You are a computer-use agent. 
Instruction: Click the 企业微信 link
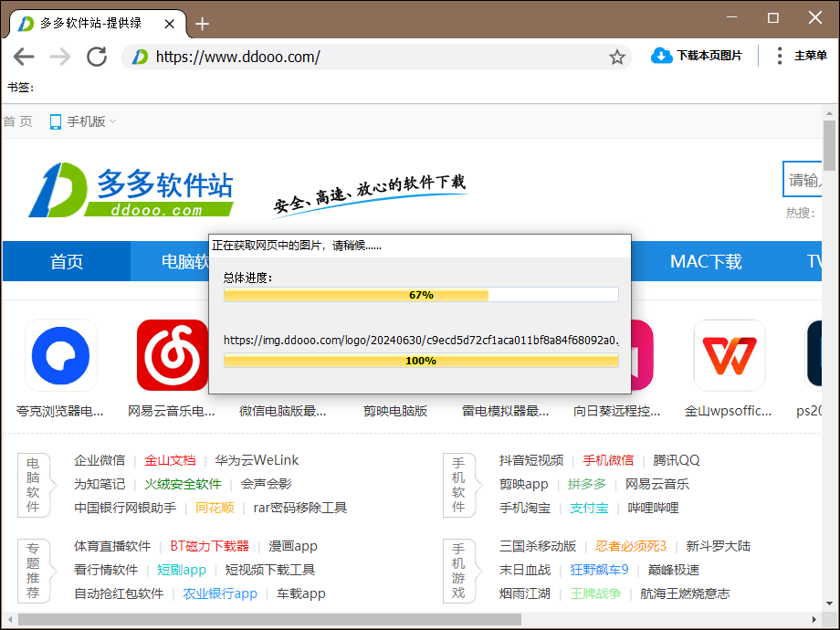pyautogui.click(x=100, y=460)
